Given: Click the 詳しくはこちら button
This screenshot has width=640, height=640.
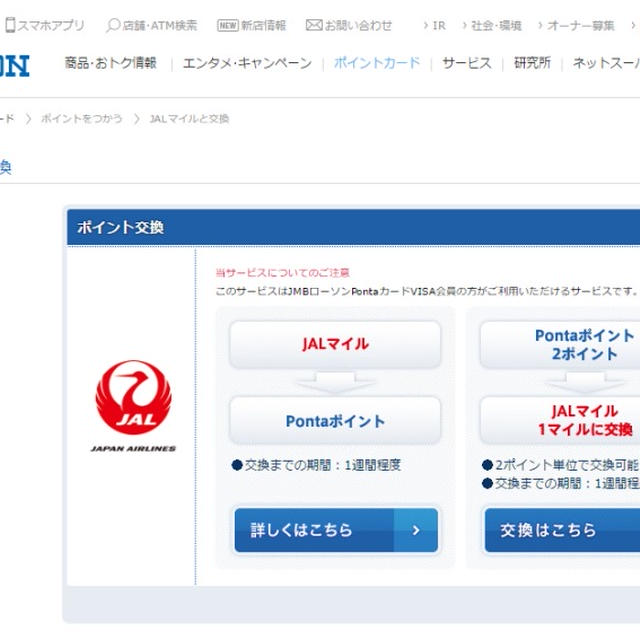Looking at the screenshot, I should 336,530.
